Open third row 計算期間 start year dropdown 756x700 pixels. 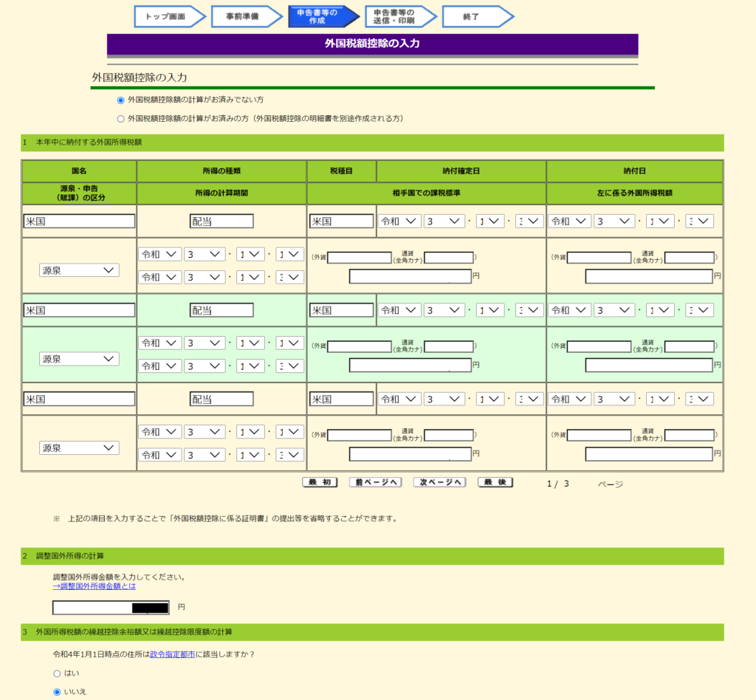point(205,431)
